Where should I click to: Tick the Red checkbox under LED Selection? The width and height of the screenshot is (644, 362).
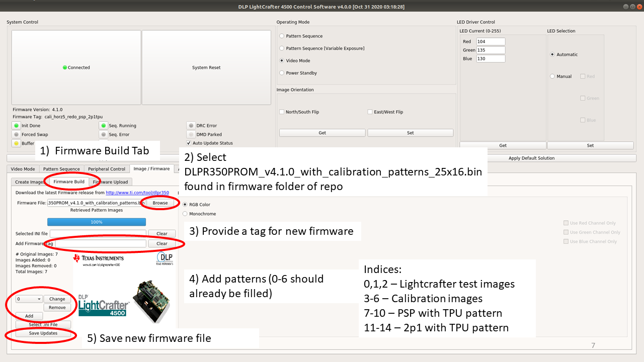tap(583, 76)
